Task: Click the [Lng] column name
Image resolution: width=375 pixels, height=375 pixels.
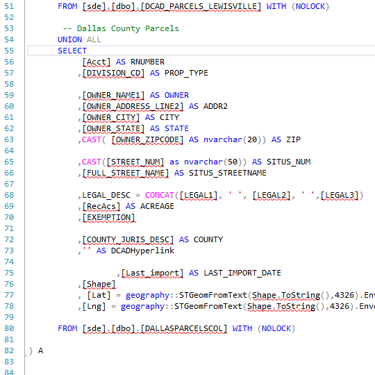Action: tap(94, 306)
